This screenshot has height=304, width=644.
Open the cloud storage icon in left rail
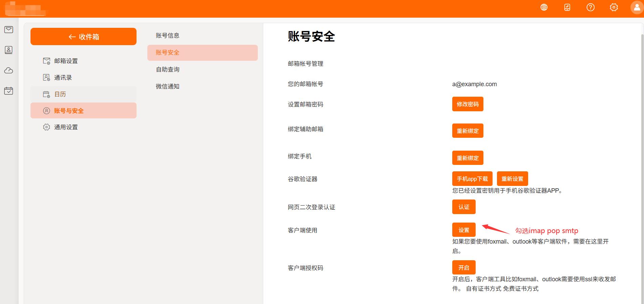tap(9, 71)
